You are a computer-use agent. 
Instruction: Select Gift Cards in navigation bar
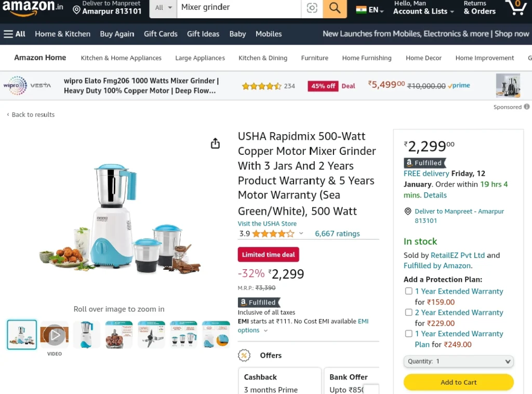(161, 34)
